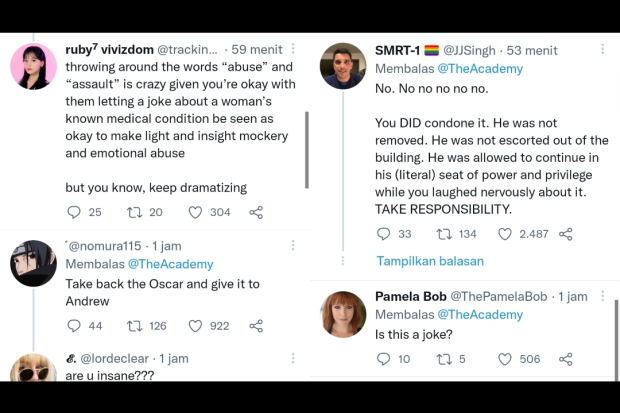
Task: Like the 'Take back the Oscar' tweet
Action: pos(196,326)
